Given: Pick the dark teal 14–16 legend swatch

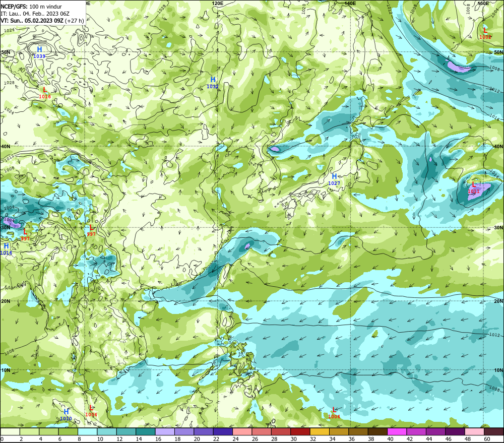Looking at the screenshot, I should point(146,431).
